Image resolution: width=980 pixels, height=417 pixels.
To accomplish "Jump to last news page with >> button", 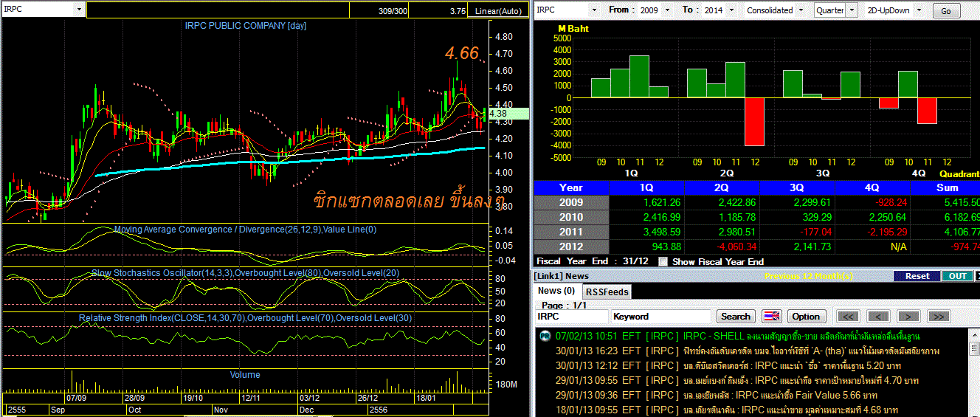I will pyautogui.click(x=938, y=316).
